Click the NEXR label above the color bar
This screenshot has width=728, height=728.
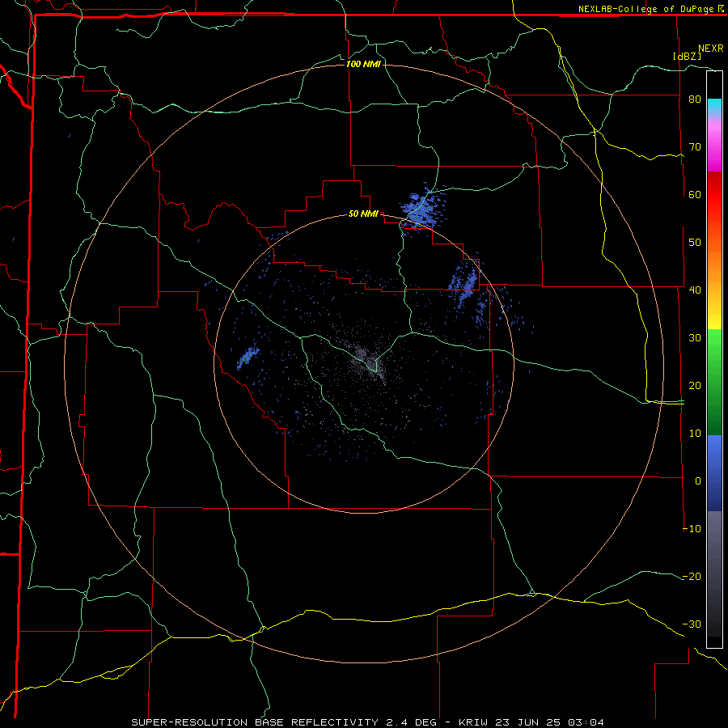point(711,49)
